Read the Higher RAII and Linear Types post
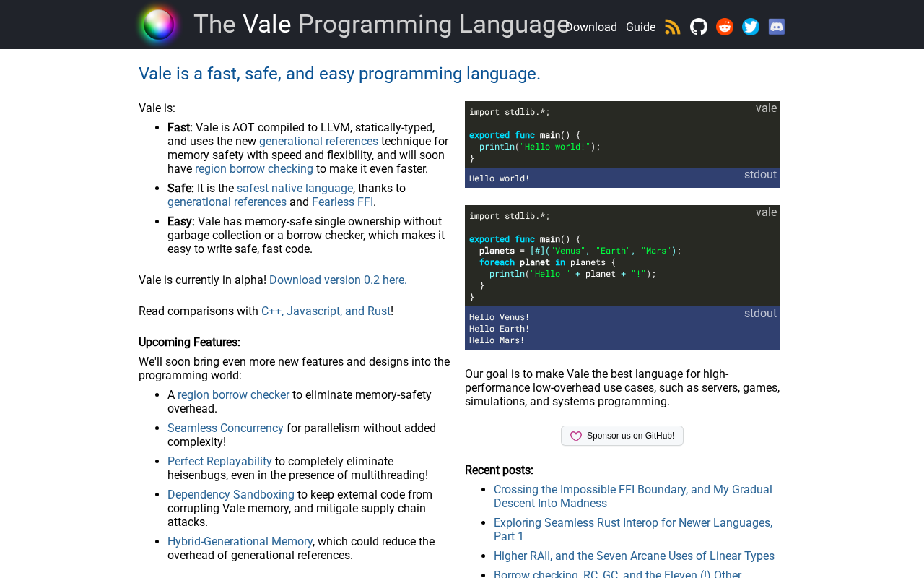This screenshot has width=924, height=578. point(634,556)
